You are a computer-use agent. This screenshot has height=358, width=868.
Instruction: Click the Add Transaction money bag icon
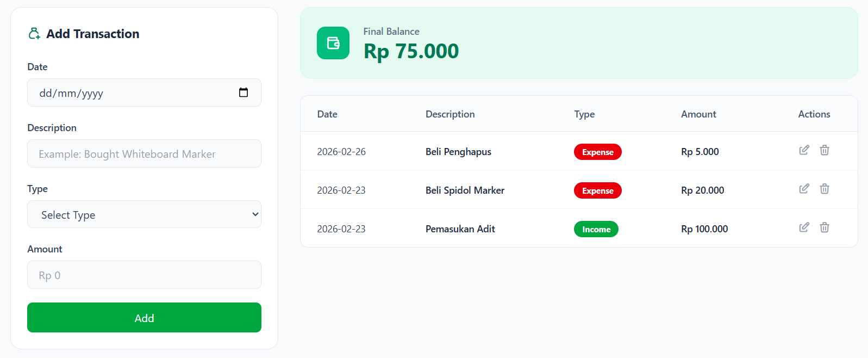point(34,34)
